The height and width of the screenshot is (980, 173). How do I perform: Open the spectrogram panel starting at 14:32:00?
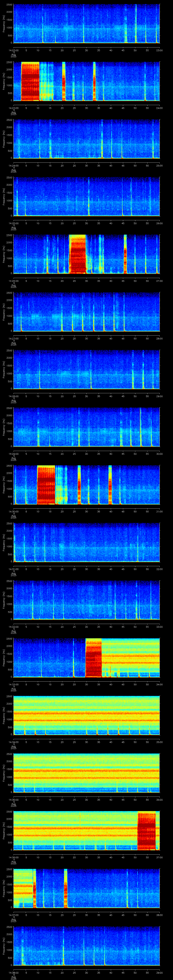tap(86, 600)
